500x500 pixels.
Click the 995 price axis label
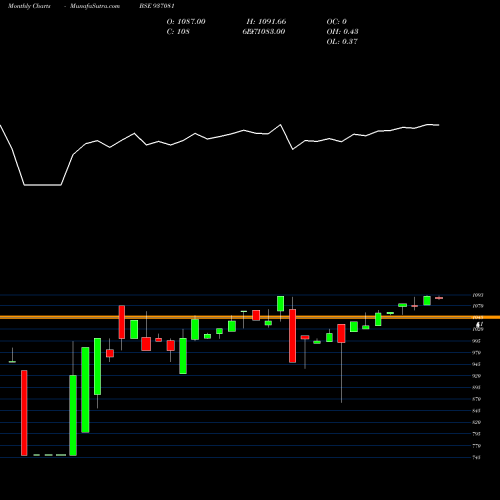pos(477,341)
